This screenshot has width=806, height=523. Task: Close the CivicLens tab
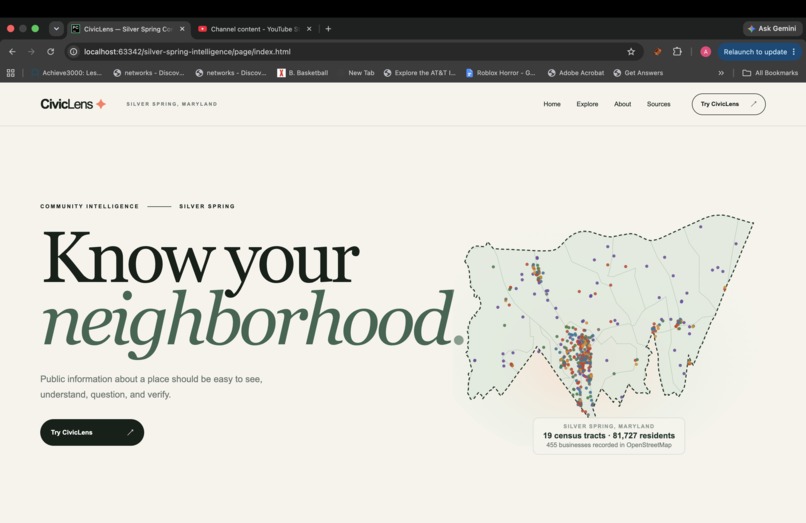click(182, 29)
